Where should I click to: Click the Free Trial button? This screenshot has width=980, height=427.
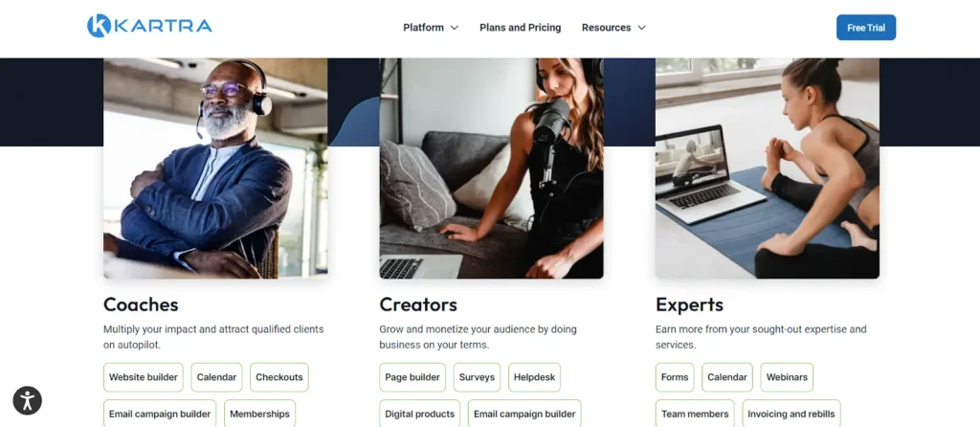(865, 28)
